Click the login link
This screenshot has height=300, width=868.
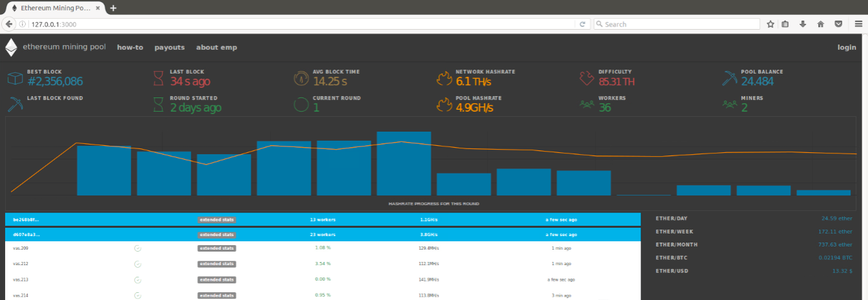pyautogui.click(x=847, y=47)
